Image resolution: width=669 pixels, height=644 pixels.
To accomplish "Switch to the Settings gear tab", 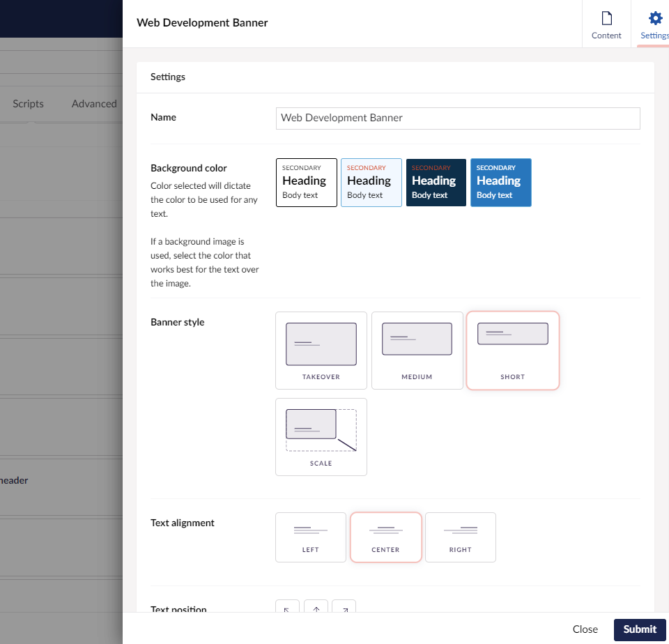I will [654, 24].
